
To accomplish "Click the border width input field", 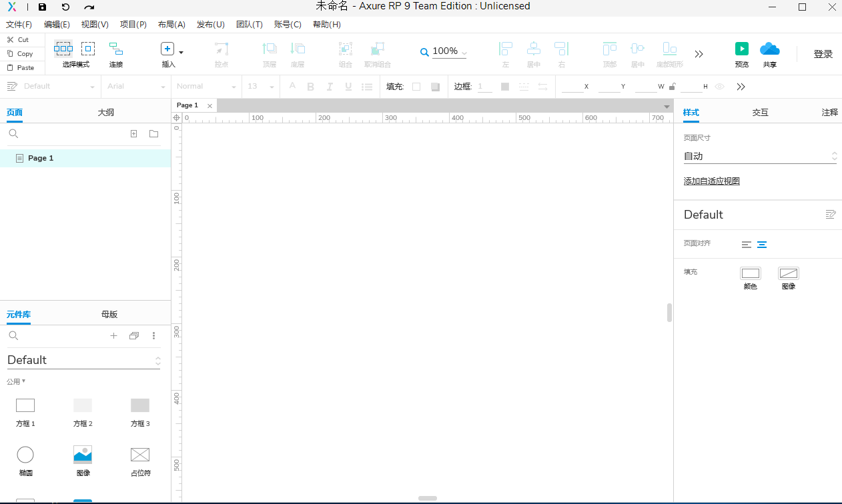I will tap(485, 87).
